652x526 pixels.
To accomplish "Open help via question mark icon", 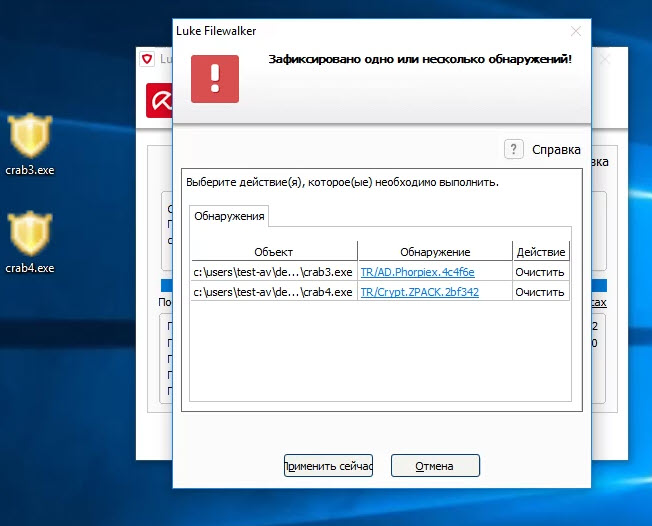I will tap(514, 149).
